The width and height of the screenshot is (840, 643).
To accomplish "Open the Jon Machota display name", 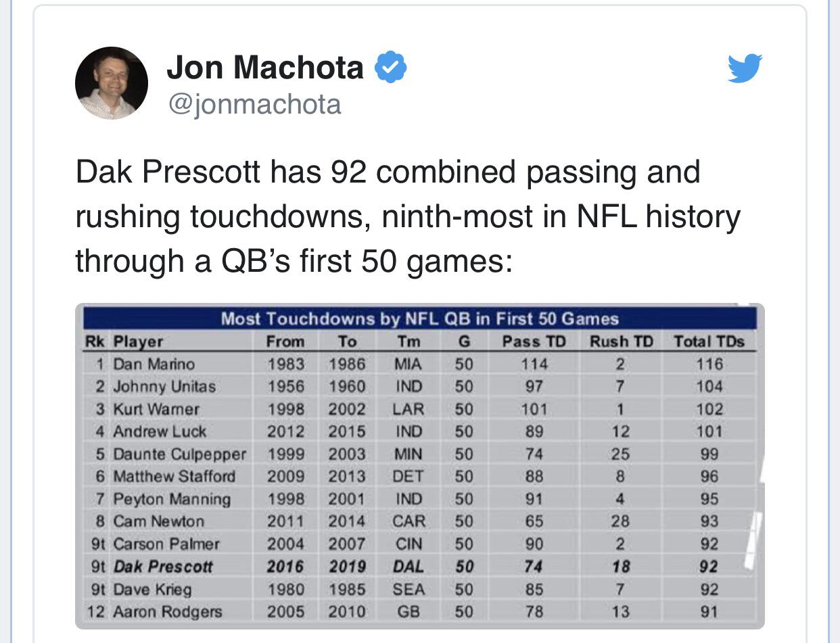I will (264, 68).
